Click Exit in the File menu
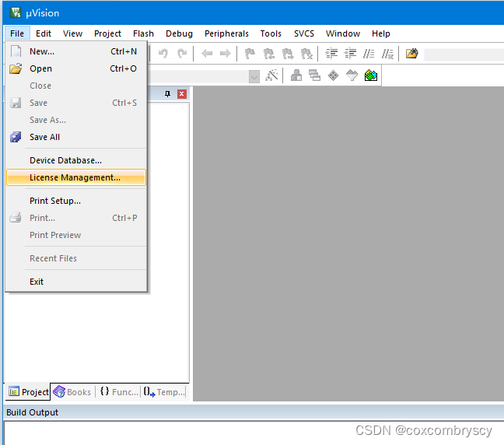Viewport: 504px width, 445px height. point(76,282)
